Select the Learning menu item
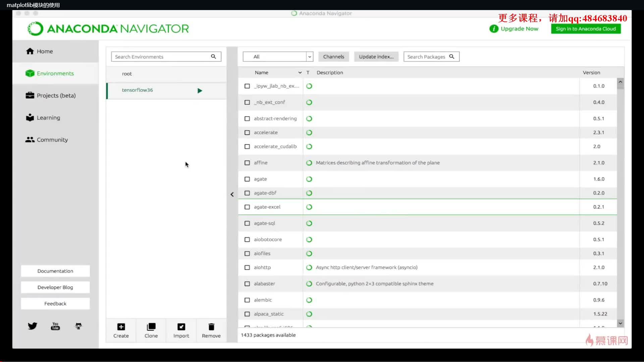The height and width of the screenshot is (362, 644). coord(48,117)
